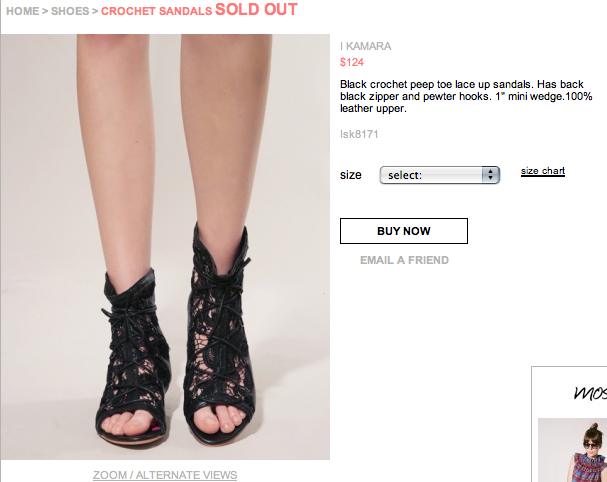
Task: Select the lsk8171 product code
Action: 359,133
